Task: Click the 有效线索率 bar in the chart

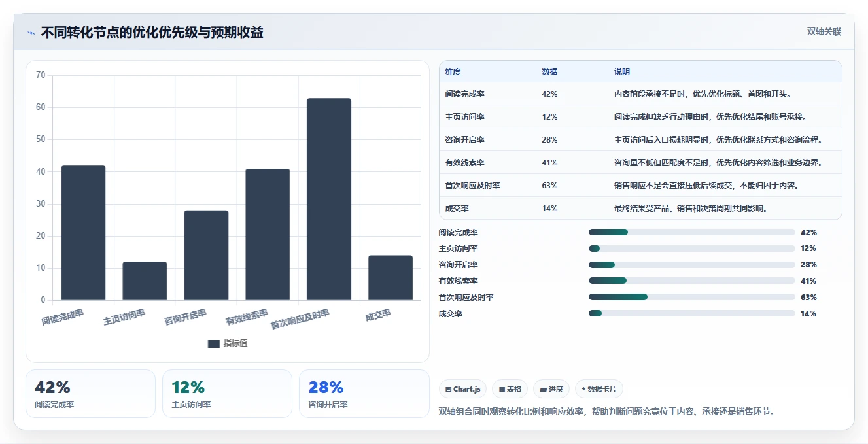Action: coord(268,235)
